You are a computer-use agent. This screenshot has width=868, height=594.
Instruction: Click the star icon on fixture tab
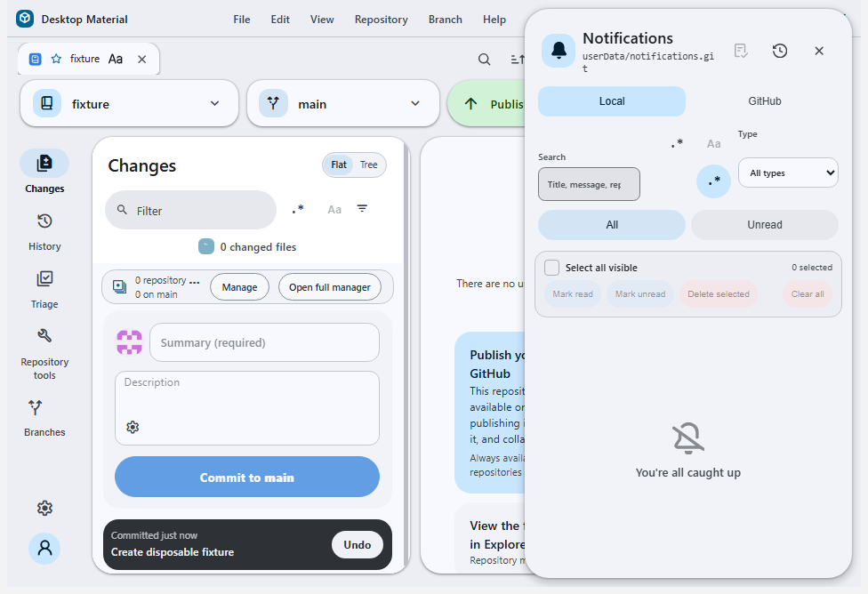tap(56, 59)
